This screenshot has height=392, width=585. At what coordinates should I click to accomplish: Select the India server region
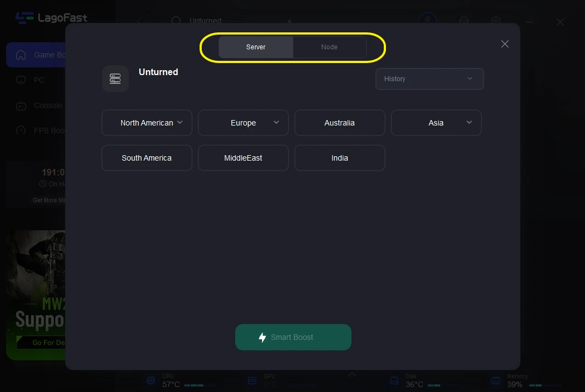(340, 158)
